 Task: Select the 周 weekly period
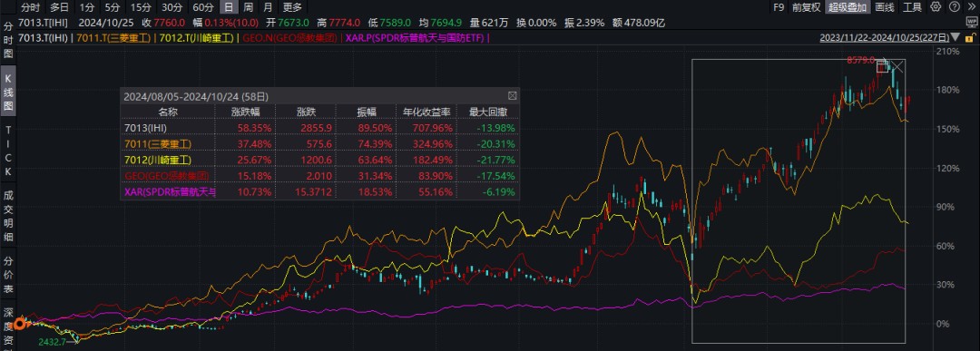coord(248,7)
